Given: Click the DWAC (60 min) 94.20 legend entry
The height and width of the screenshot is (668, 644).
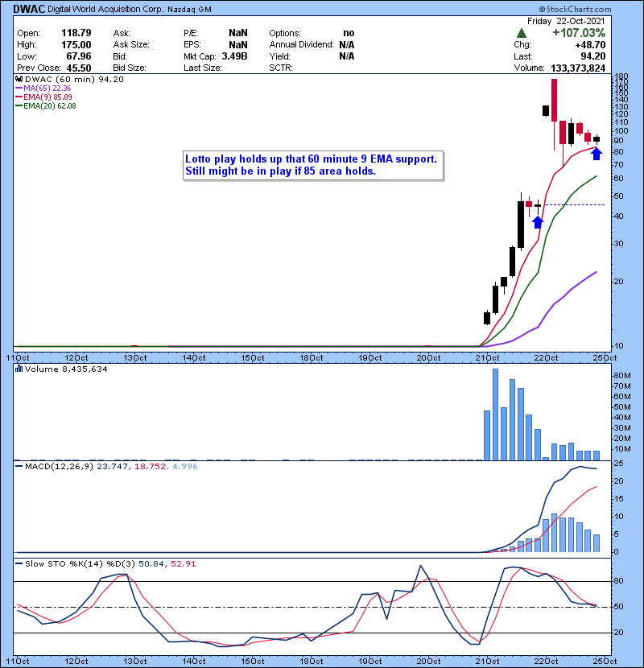Looking at the screenshot, I should (x=74, y=79).
